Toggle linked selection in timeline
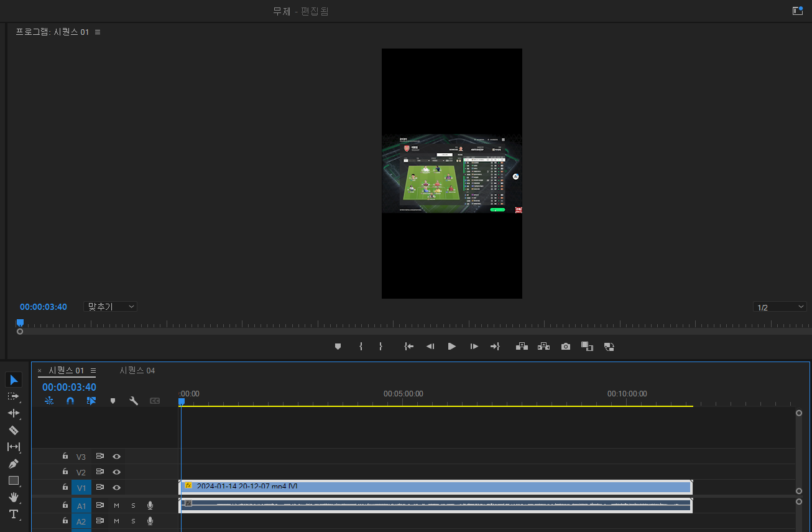812x532 pixels. tap(91, 401)
